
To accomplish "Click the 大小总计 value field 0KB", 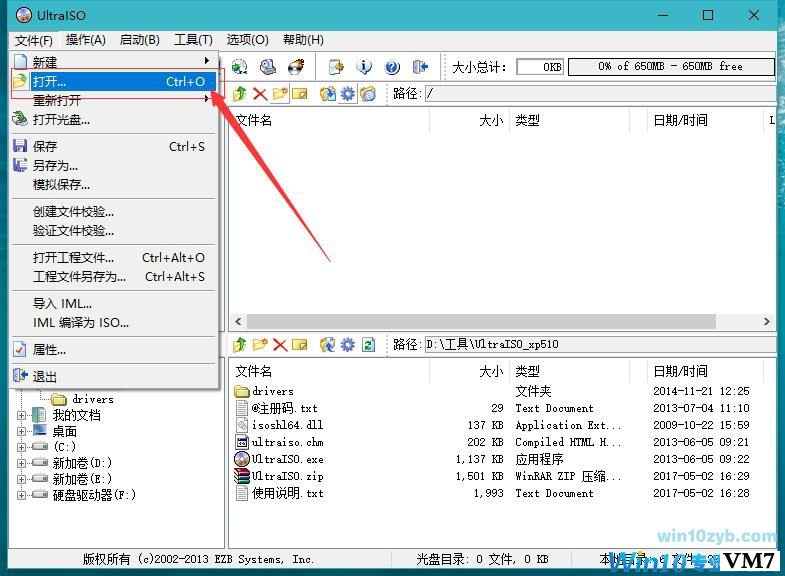I will [x=540, y=67].
